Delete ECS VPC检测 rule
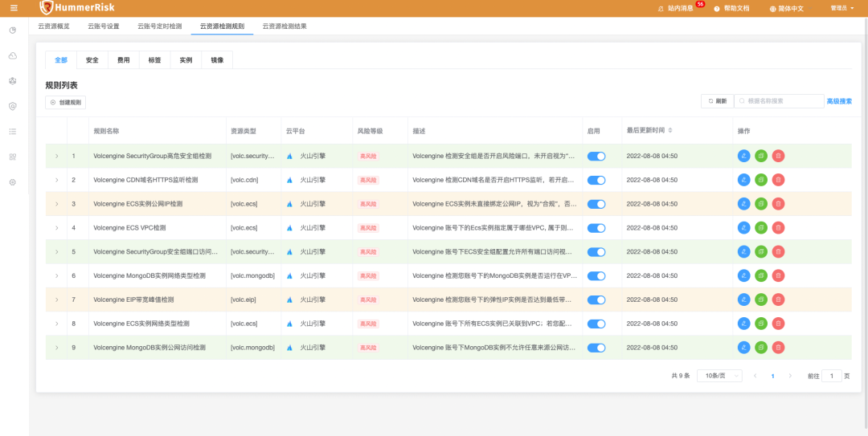 tap(778, 228)
